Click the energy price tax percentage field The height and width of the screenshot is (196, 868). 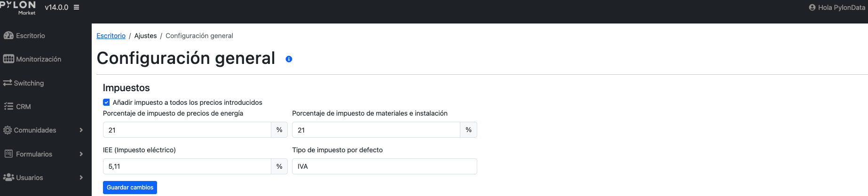pos(187,130)
